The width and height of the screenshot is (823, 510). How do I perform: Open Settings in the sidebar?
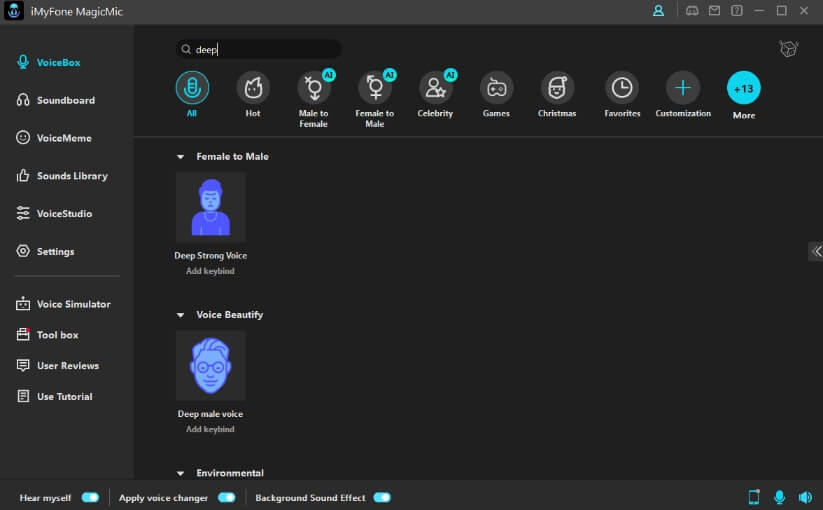click(x=46, y=251)
